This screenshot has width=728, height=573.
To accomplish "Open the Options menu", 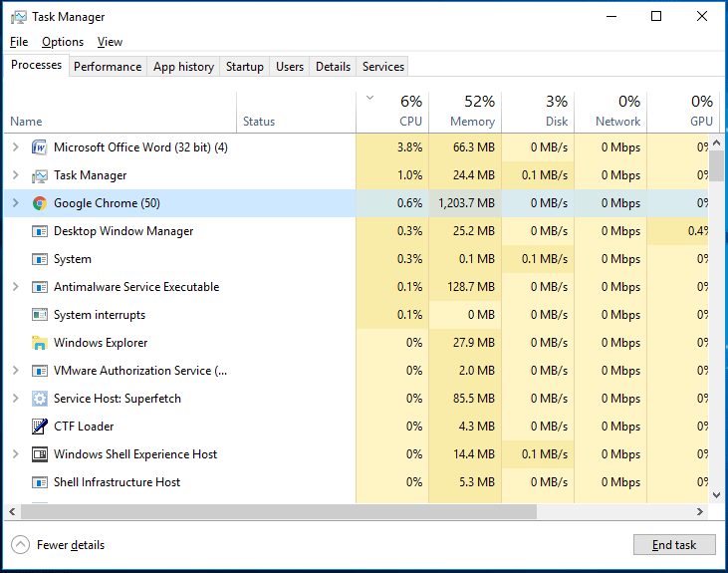I will click(63, 42).
